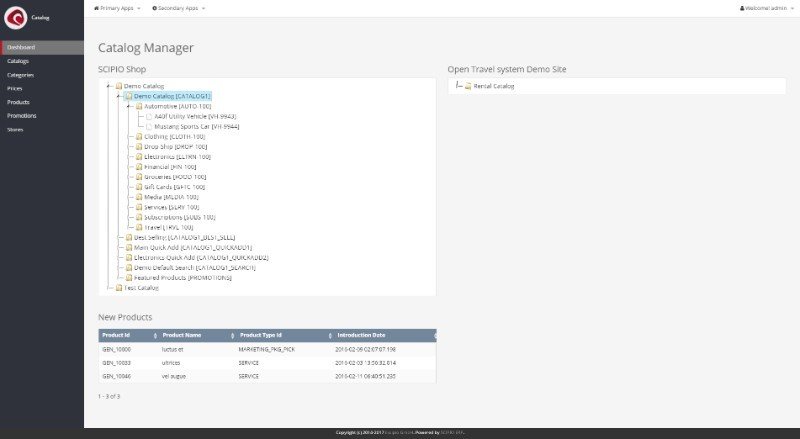Collapse the Automotive [AUTO-100] node
Screen dimensions: 800x439
click(x=129, y=106)
